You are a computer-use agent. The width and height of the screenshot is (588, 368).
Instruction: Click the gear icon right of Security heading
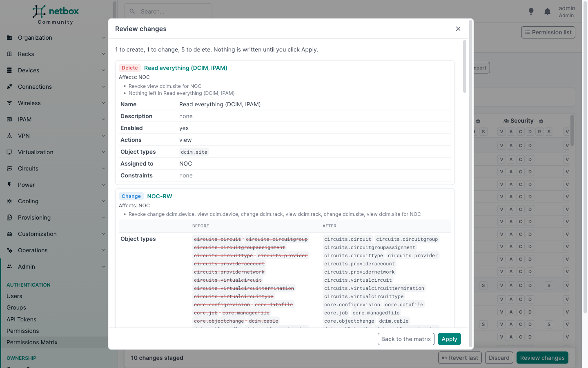[541, 121]
